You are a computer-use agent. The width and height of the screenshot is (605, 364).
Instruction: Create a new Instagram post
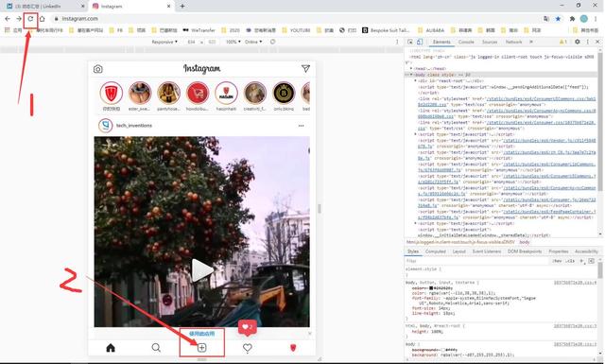click(201, 348)
